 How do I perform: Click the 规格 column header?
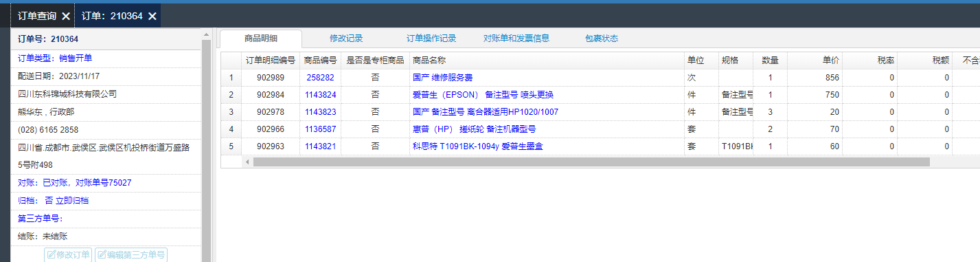click(736, 61)
